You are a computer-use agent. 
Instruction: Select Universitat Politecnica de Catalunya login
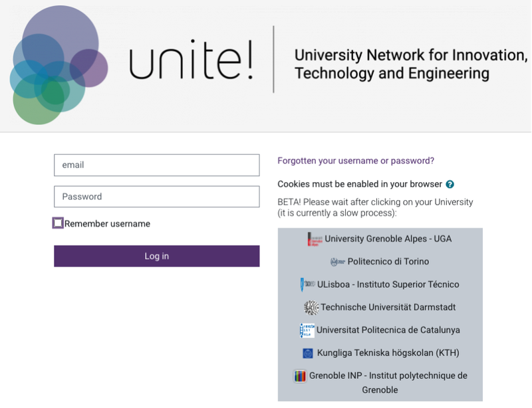[x=388, y=330]
